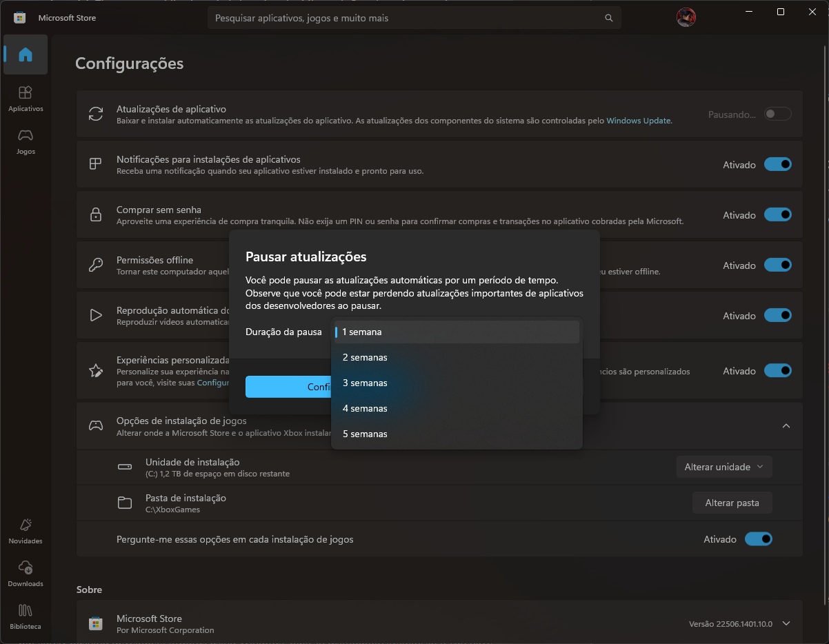Maximize the Microsoft Store window
Screen dimensions: 829x644
tap(780, 12)
